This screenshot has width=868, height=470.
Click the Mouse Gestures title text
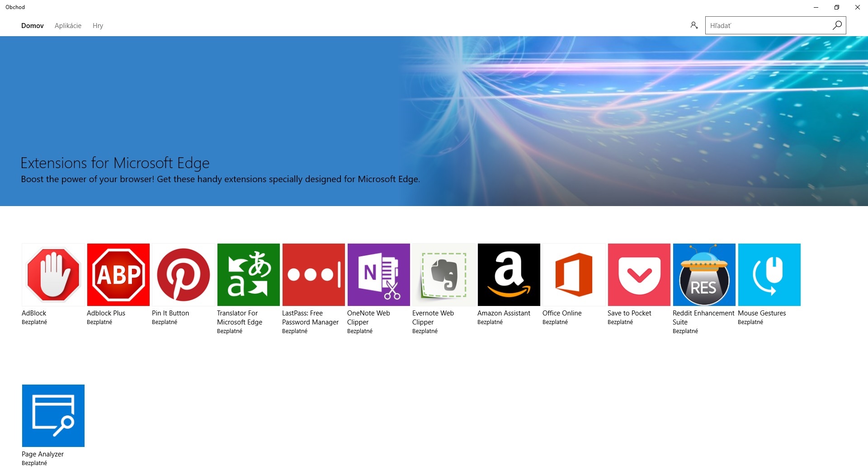762,313
